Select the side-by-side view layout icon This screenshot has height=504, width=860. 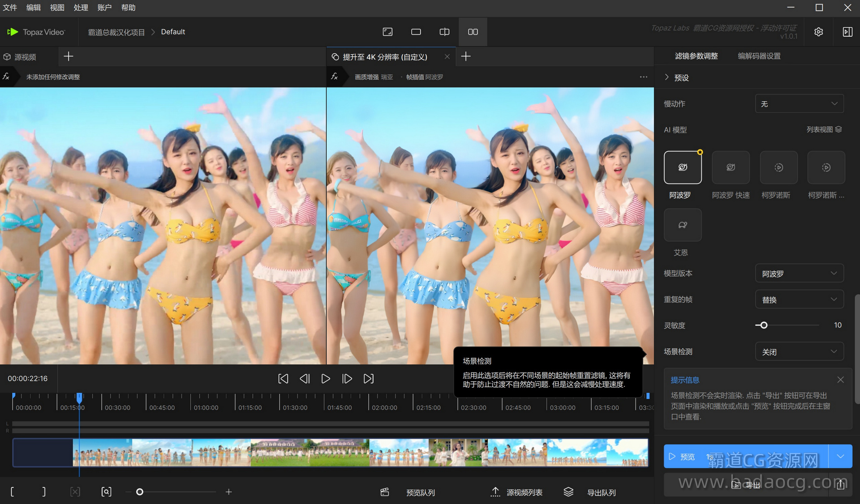473,32
